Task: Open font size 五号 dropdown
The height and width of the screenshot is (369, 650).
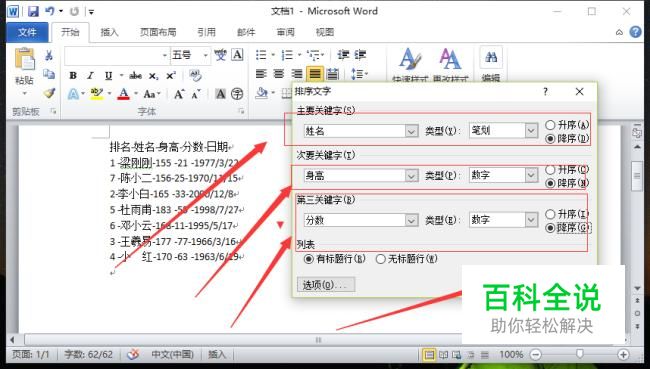Action: pyautogui.click(x=206, y=55)
